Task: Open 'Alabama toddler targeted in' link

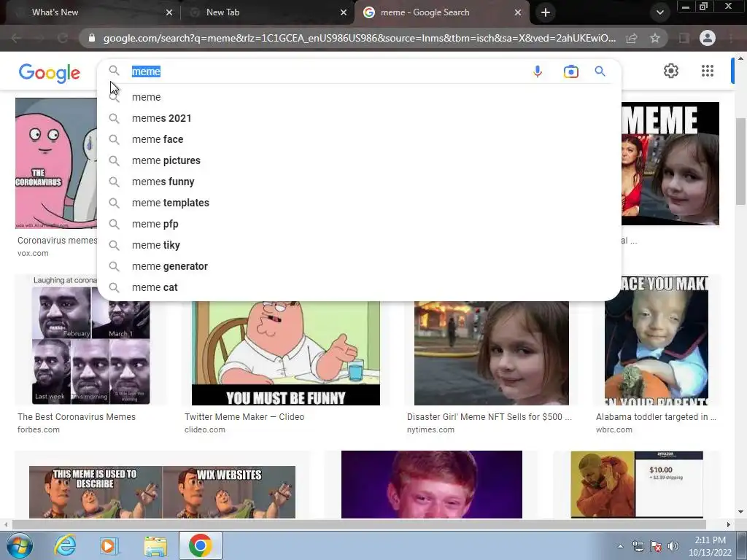Action: (656, 416)
